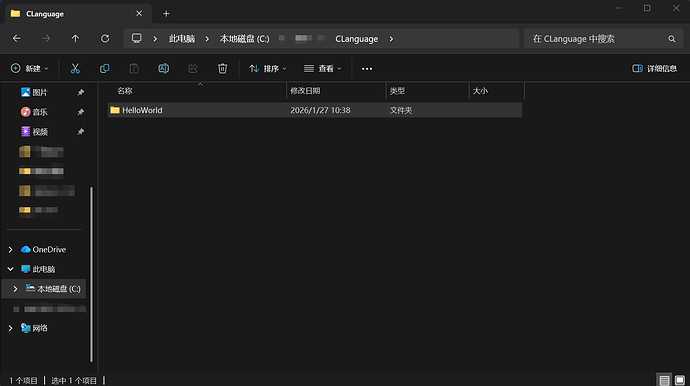Unpin 视频 using its pin icon
The width and height of the screenshot is (690, 386).
pos(81,132)
